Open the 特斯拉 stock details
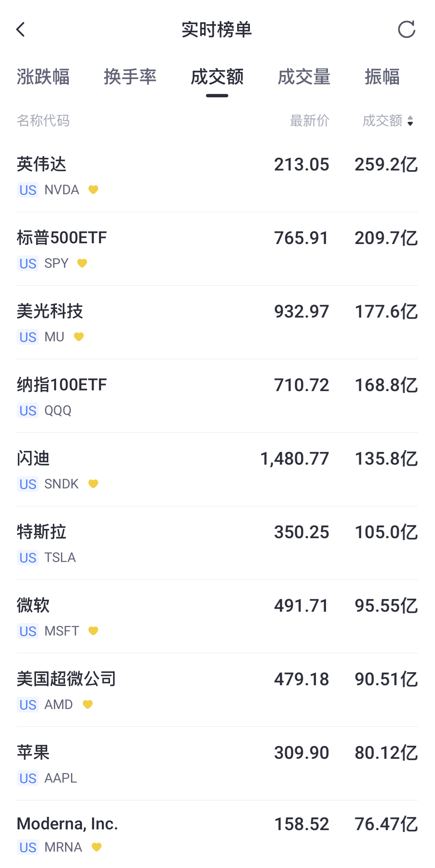Image resolution: width=435 pixels, height=868 pixels. 217,543
